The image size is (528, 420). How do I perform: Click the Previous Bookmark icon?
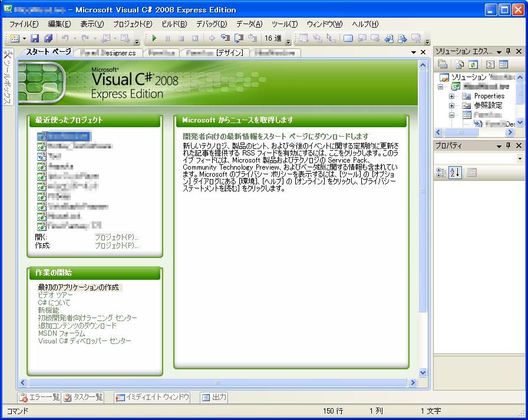pos(362,38)
